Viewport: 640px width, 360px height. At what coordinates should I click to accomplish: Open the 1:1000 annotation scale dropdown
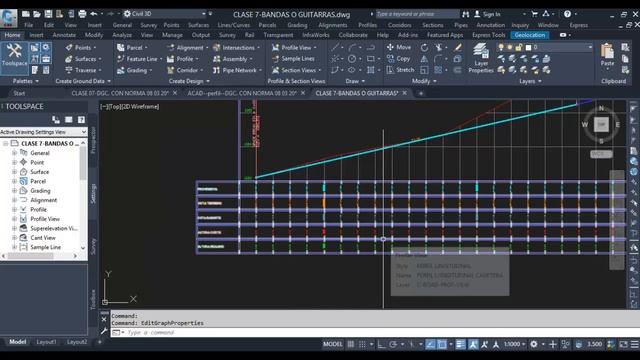pyautogui.click(x=514, y=344)
